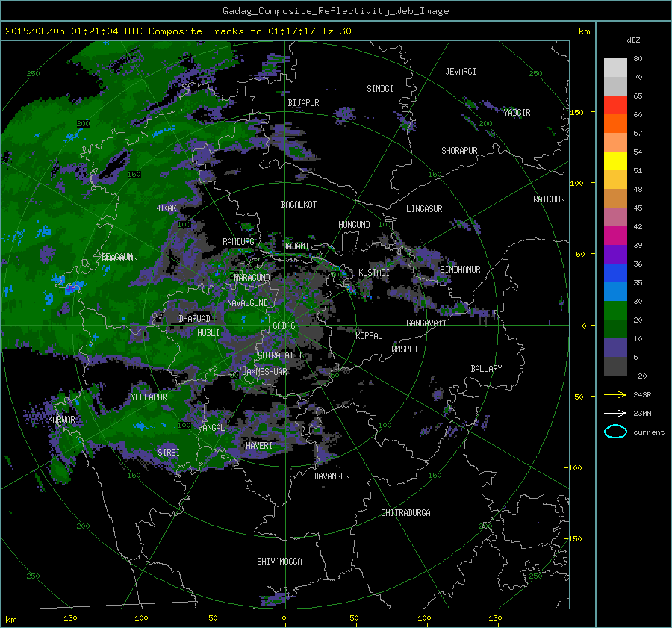Image resolution: width=672 pixels, height=628 pixels.
Task: Click the LINGASUR city label
Action: (424, 209)
